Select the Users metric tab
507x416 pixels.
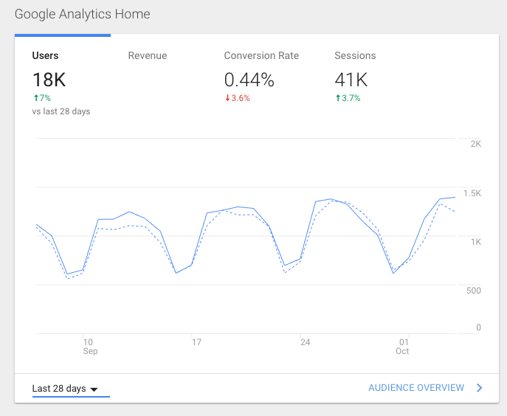coord(45,56)
